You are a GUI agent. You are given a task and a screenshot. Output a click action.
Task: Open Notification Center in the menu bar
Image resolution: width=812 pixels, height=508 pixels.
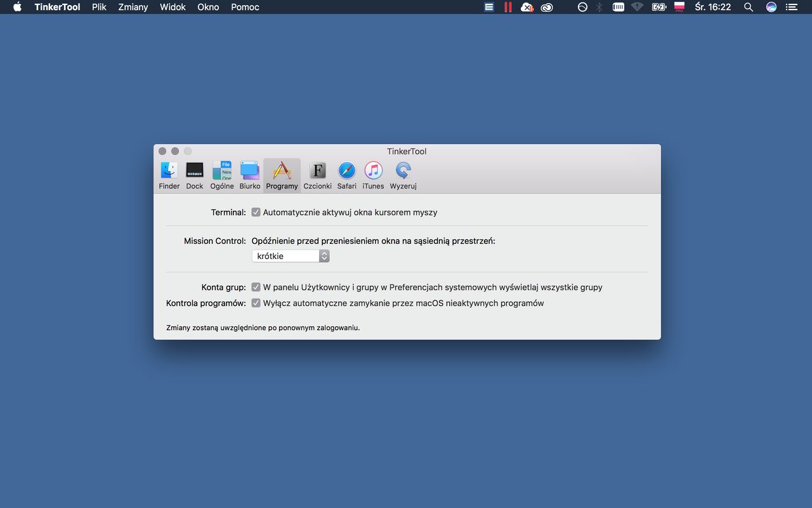[x=791, y=7]
